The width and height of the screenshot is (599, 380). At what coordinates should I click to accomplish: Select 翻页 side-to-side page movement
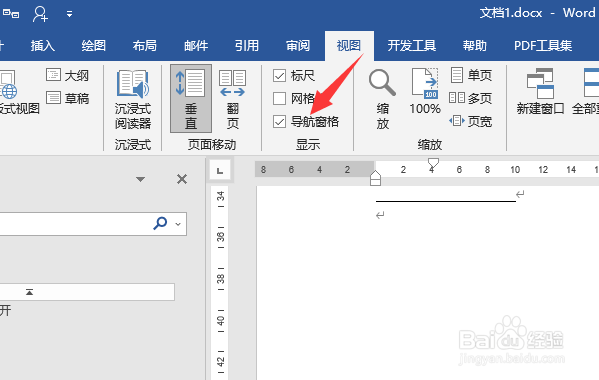click(x=232, y=99)
